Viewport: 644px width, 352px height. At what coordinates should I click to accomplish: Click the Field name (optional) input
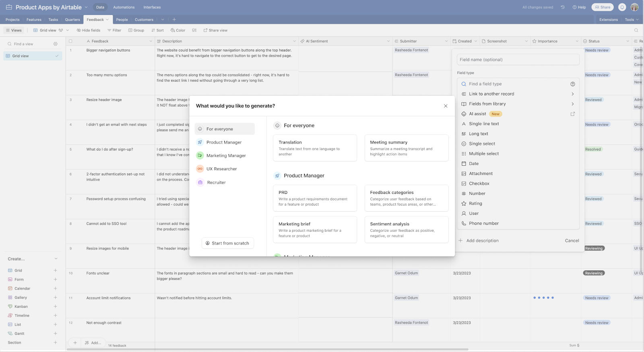click(x=518, y=60)
